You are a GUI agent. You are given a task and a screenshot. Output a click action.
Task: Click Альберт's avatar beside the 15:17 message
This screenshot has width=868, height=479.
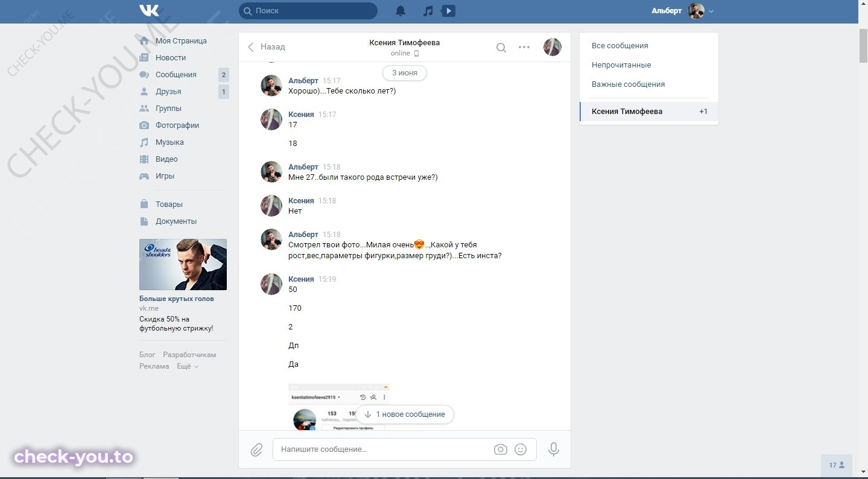click(271, 86)
